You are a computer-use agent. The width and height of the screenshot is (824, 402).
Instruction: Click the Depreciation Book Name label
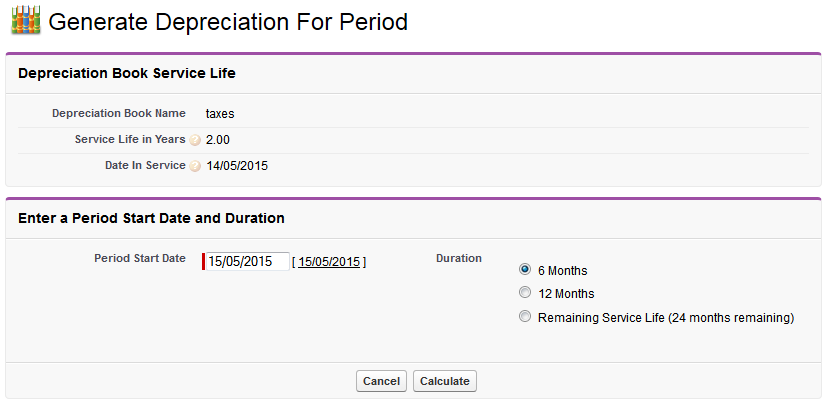pyautogui.click(x=119, y=113)
